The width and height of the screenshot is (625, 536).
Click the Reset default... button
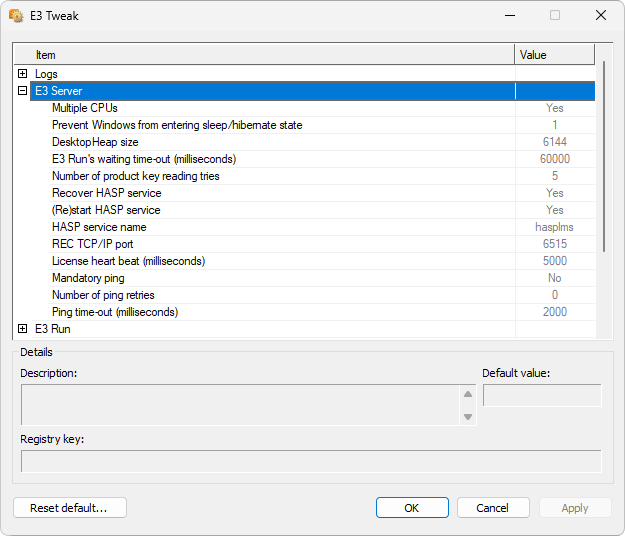(x=70, y=508)
